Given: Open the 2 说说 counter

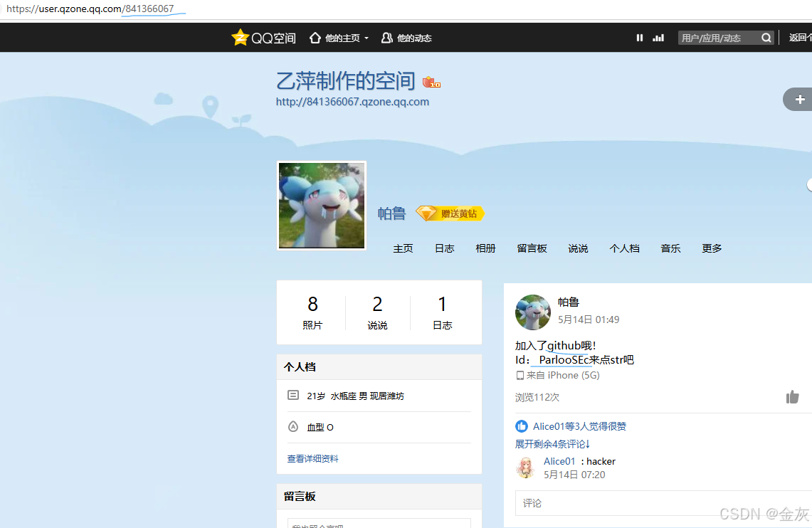Looking at the screenshot, I should 377,312.
